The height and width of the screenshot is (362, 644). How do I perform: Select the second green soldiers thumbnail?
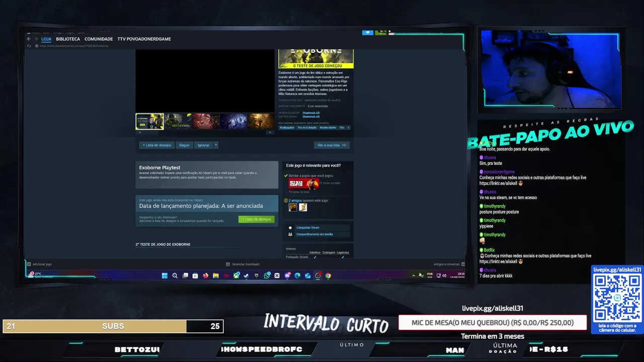point(177,121)
